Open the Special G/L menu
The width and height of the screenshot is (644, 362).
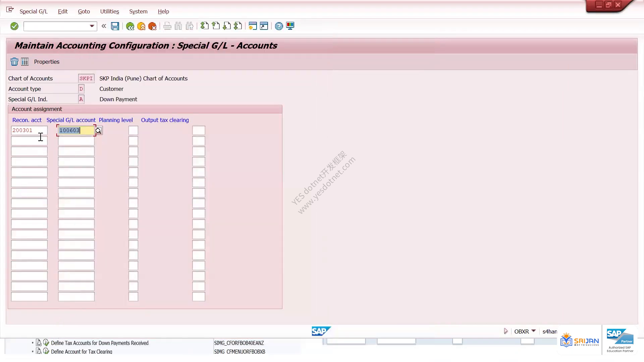(34, 11)
